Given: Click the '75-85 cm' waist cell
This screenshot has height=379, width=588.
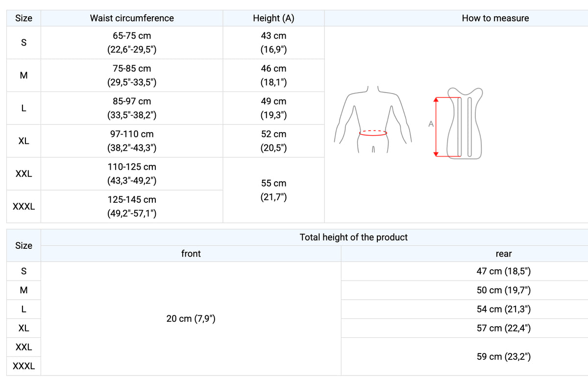Looking at the screenshot, I should 132,69.
